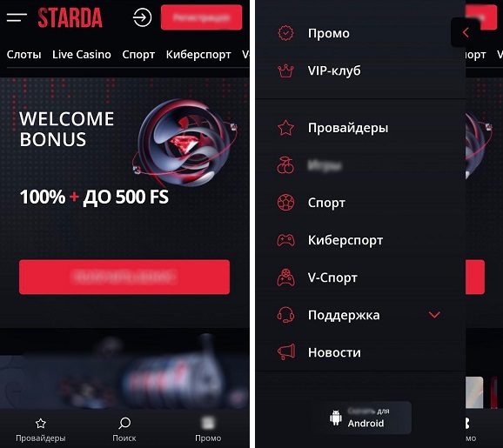Click the cherries games icon
Viewport: 503px width, 448px height.
click(285, 165)
